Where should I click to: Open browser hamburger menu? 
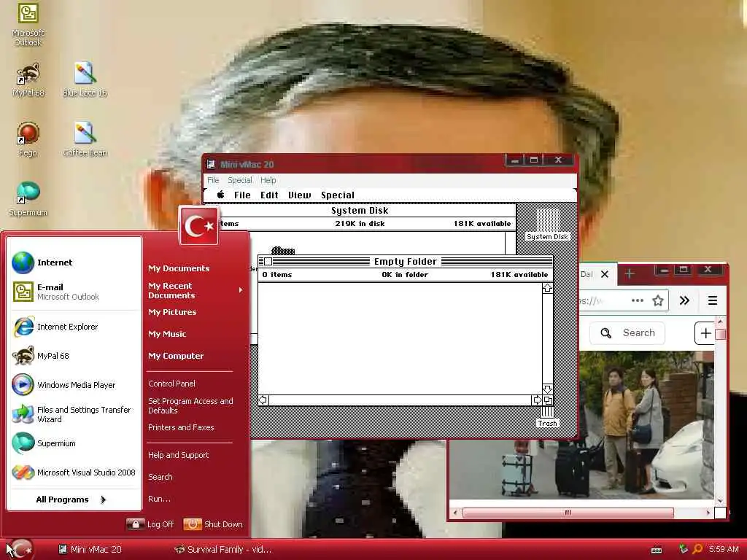click(x=713, y=300)
